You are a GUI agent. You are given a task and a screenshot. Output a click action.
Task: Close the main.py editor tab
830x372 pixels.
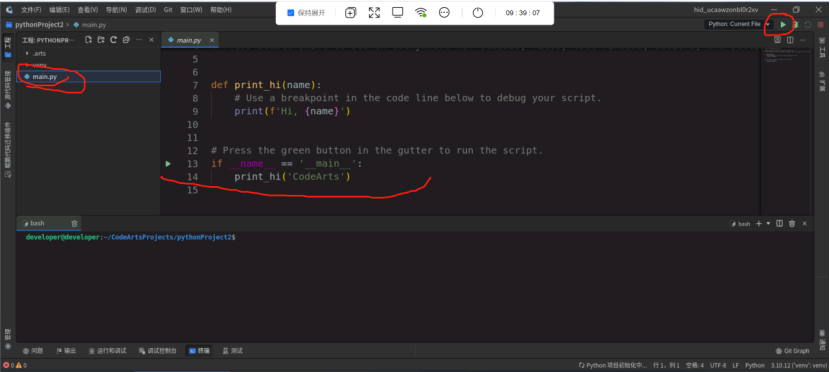click(x=212, y=40)
